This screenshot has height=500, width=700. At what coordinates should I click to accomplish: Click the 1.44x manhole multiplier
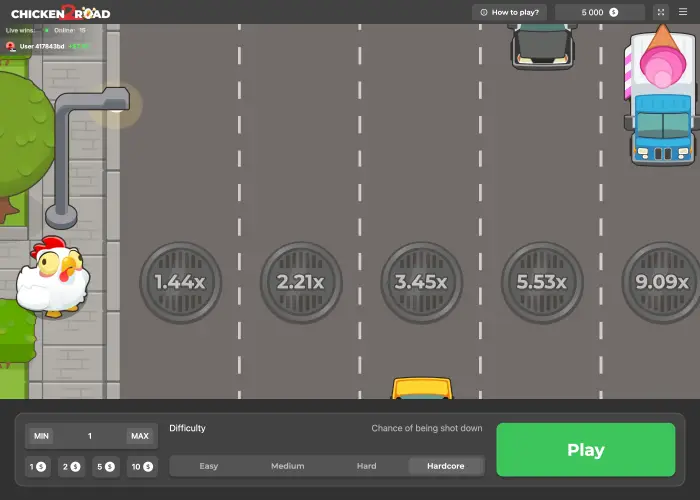click(180, 282)
